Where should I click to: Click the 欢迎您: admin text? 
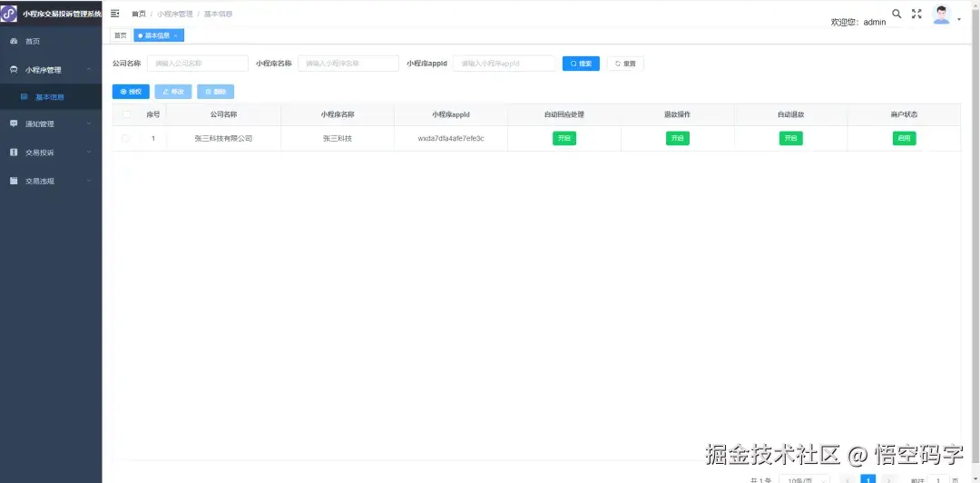point(858,22)
